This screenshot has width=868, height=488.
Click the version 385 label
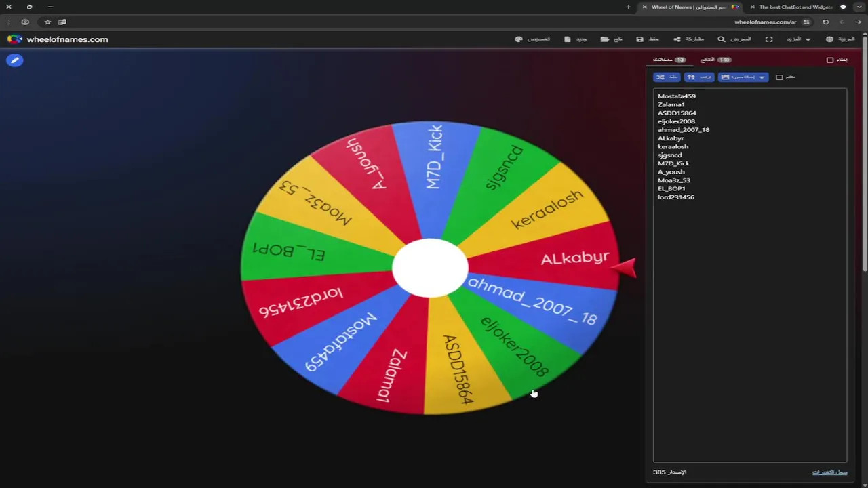(x=669, y=472)
